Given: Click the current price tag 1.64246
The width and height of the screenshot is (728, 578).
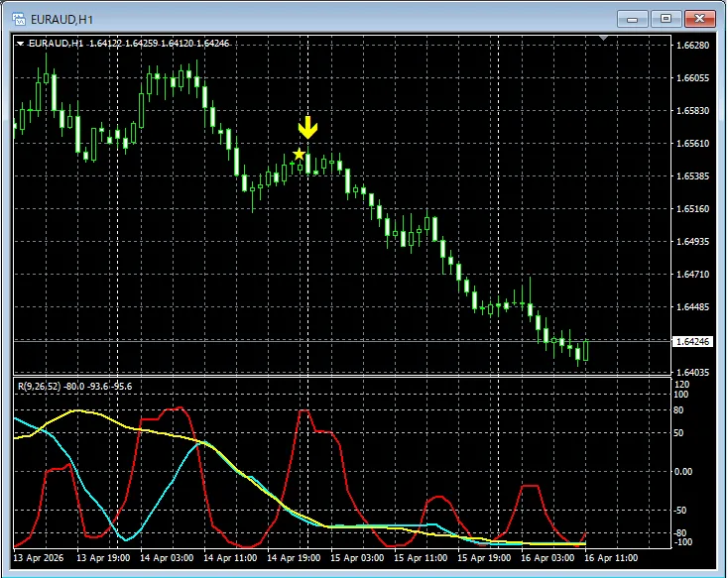Looking at the screenshot, I should 691,342.
